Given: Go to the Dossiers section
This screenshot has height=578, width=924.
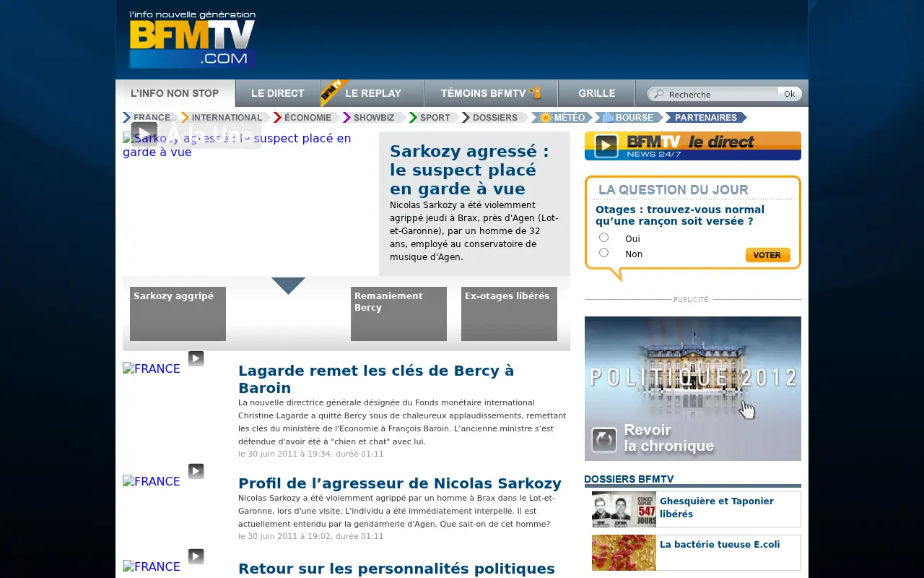Looking at the screenshot, I should pyautogui.click(x=495, y=118).
